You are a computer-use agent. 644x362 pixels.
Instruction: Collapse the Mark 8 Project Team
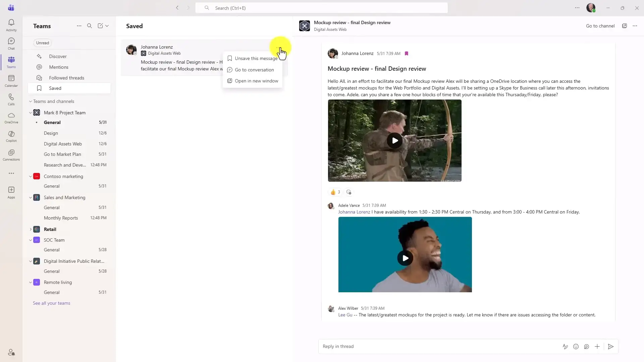coord(31,113)
